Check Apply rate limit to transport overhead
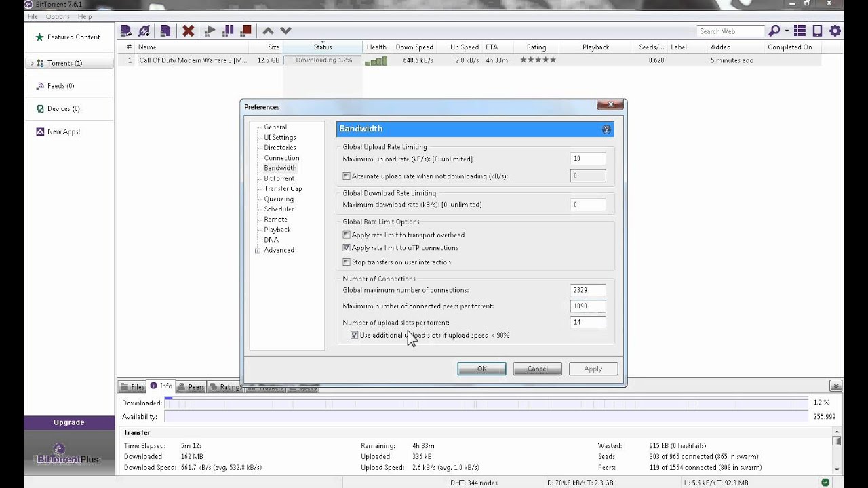This screenshot has height=488, width=868. point(347,235)
